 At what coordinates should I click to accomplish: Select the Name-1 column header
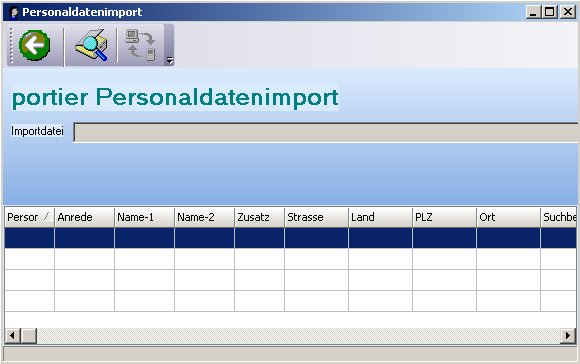(x=144, y=217)
